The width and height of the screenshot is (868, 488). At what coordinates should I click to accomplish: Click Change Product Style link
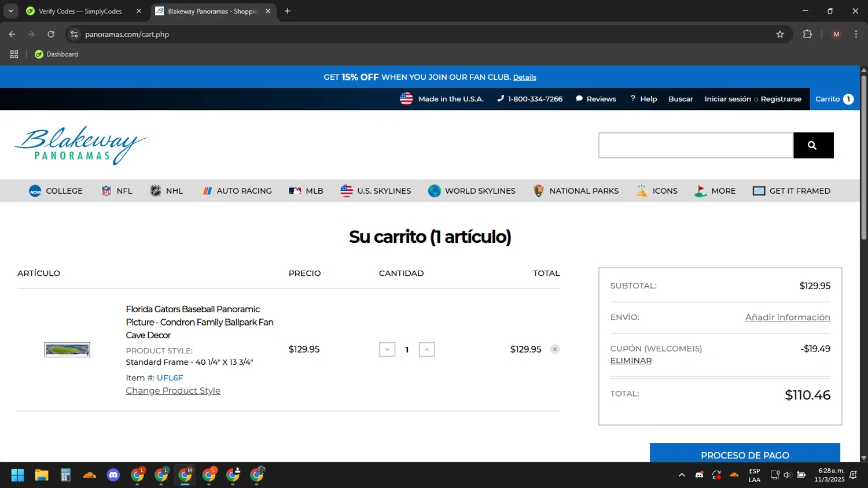tap(173, 391)
